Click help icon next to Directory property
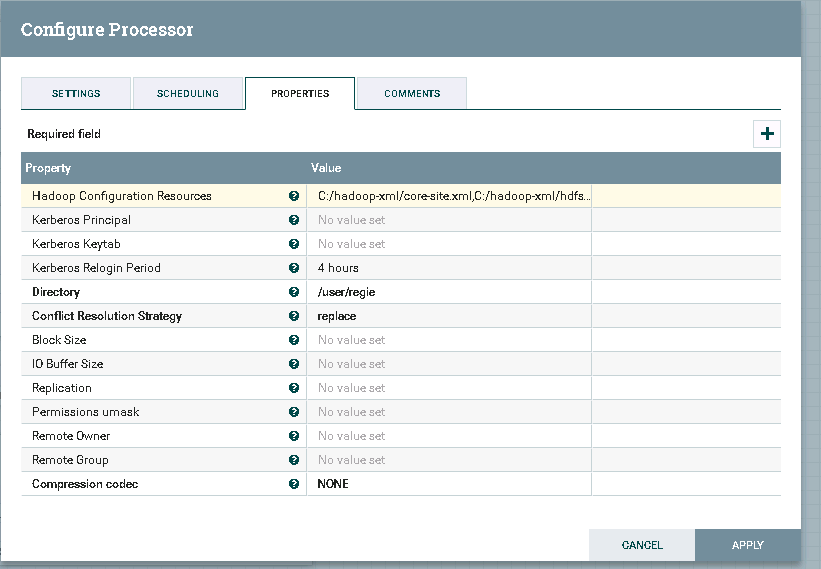The width and height of the screenshot is (821, 569). click(294, 292)
